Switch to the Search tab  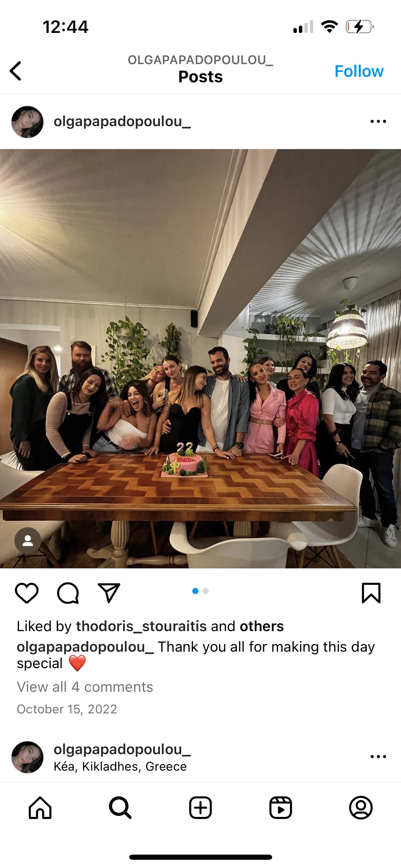120,808
